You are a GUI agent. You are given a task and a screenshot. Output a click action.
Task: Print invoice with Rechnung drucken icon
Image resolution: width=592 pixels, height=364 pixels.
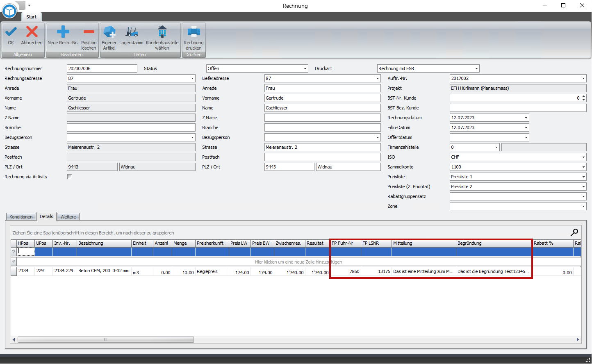point(194,32)
